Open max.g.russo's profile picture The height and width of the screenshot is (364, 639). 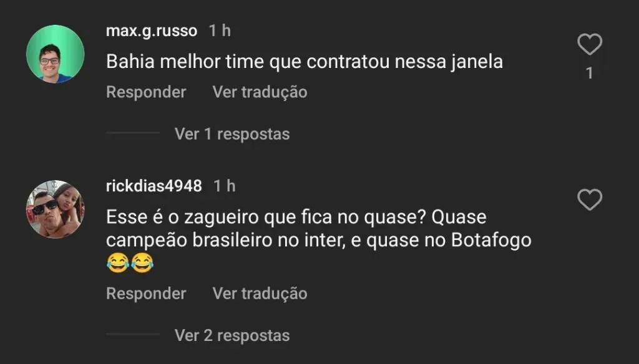click(x=55, y=54)
